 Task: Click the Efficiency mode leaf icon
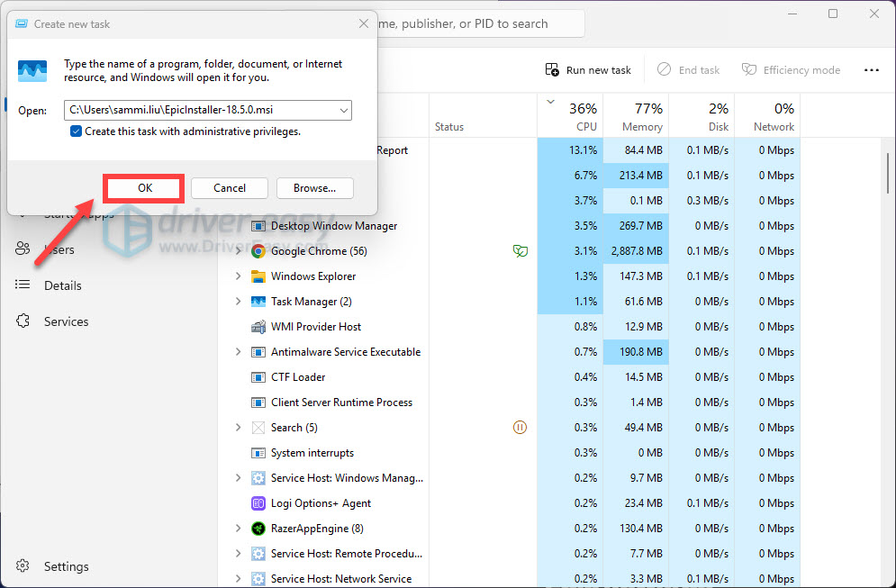coord(748,69)
